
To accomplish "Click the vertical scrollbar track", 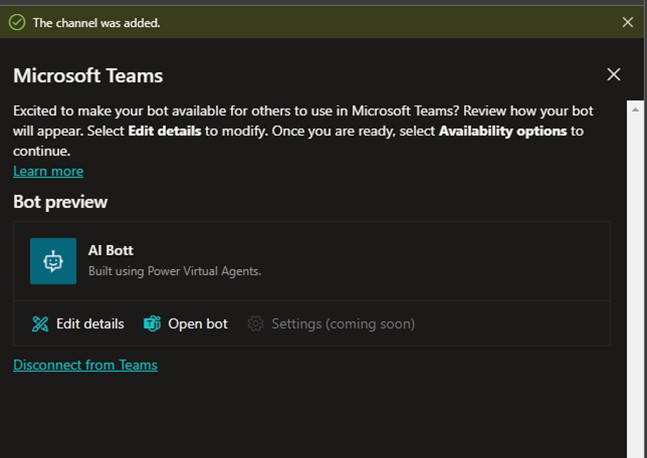I will pos(636,300).
